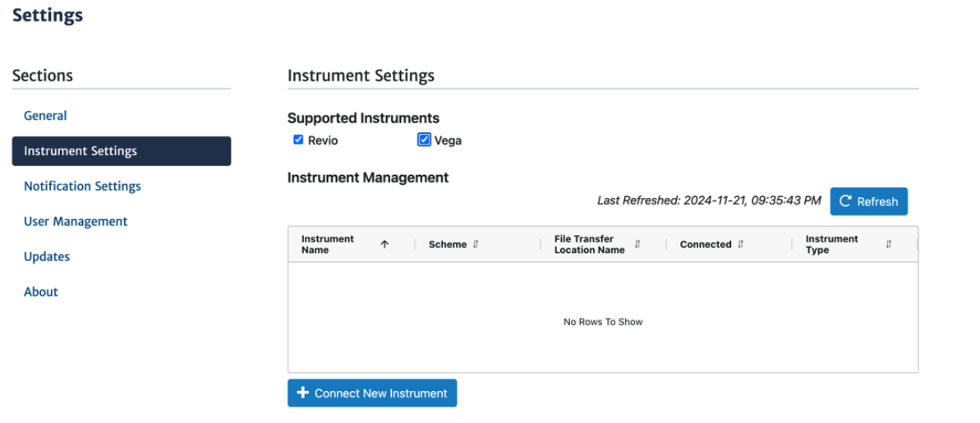Click the sort icon for File Transfer Location Name
The height and width of the screenshot is (423, 980).
637,245
